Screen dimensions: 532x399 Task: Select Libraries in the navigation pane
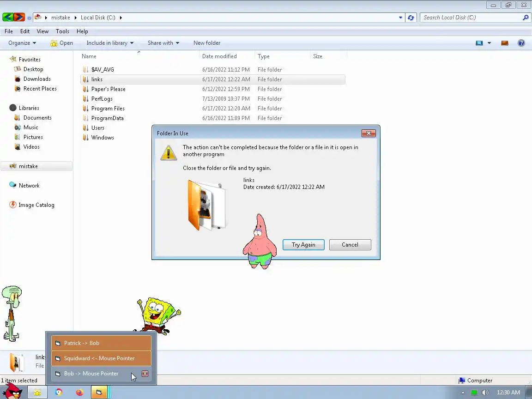tap(29, 108)
